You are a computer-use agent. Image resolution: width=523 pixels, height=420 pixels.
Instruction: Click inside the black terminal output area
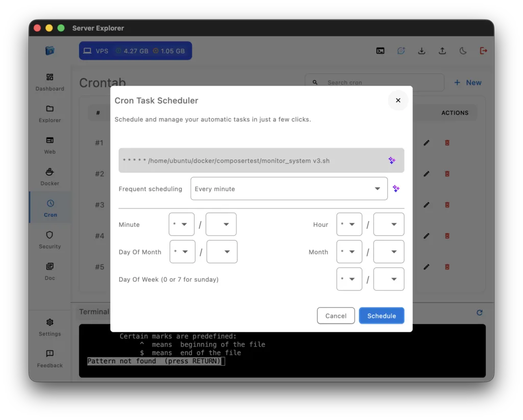282,351
